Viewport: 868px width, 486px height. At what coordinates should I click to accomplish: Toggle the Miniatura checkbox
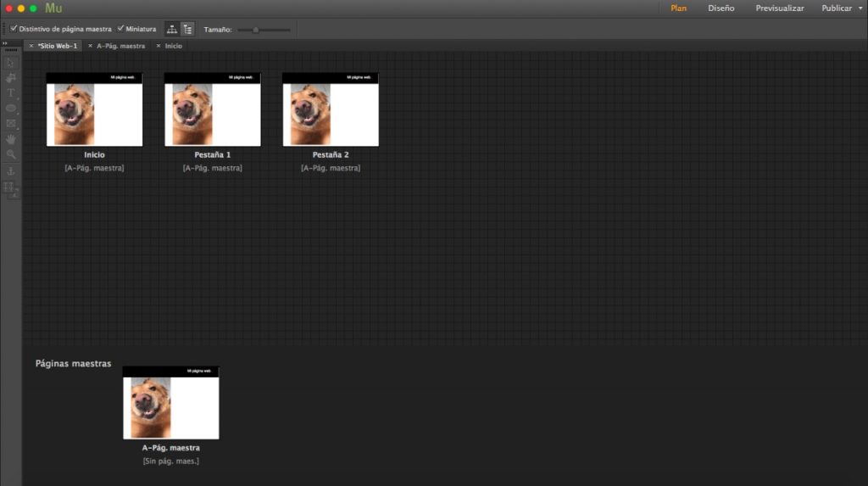120,28
